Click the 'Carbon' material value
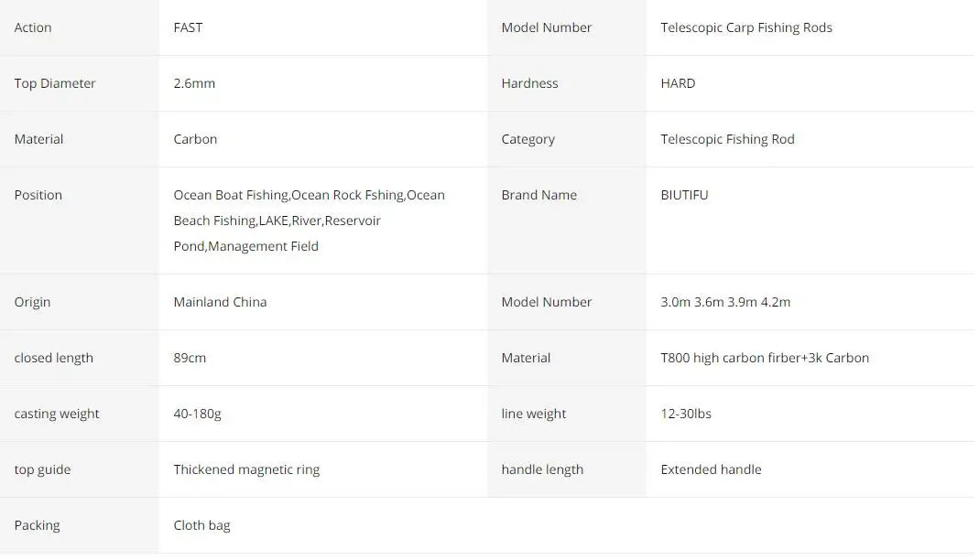 point(195,139)
